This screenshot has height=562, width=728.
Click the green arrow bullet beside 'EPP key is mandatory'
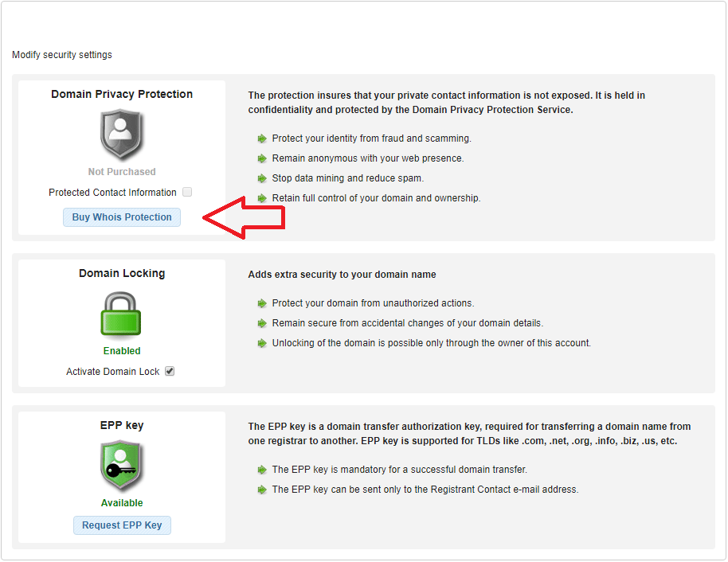click(x=262, y=470)
